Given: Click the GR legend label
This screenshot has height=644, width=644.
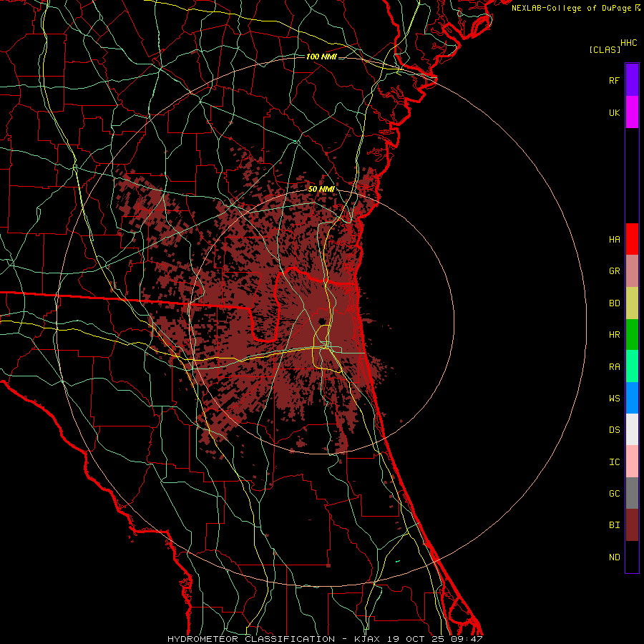Looking at the screenshot, I should (x=614, y=271).
